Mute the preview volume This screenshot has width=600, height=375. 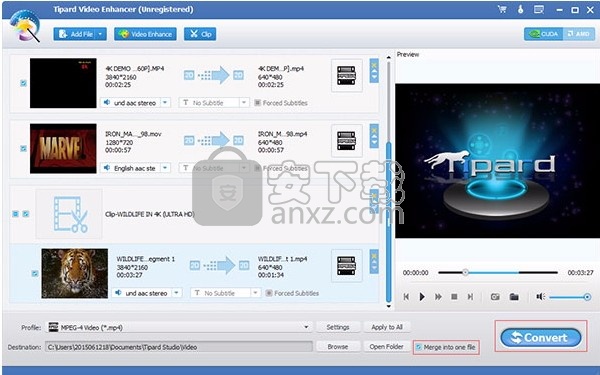540,297
